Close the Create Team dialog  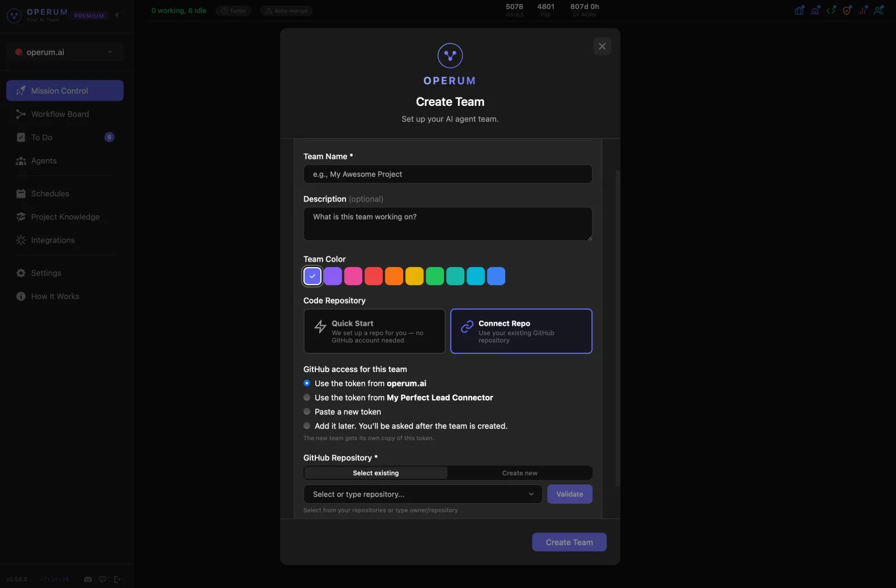click(x=602, y=46)
